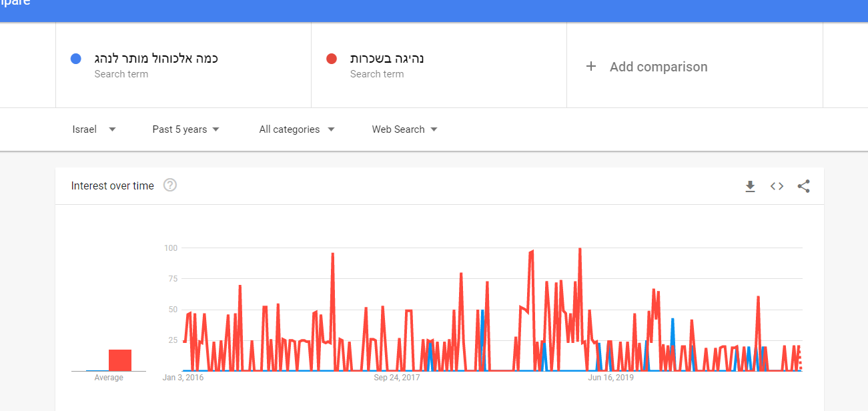
Task: Click the Jan 3, 2016 axis label
Action: (183, 378)
